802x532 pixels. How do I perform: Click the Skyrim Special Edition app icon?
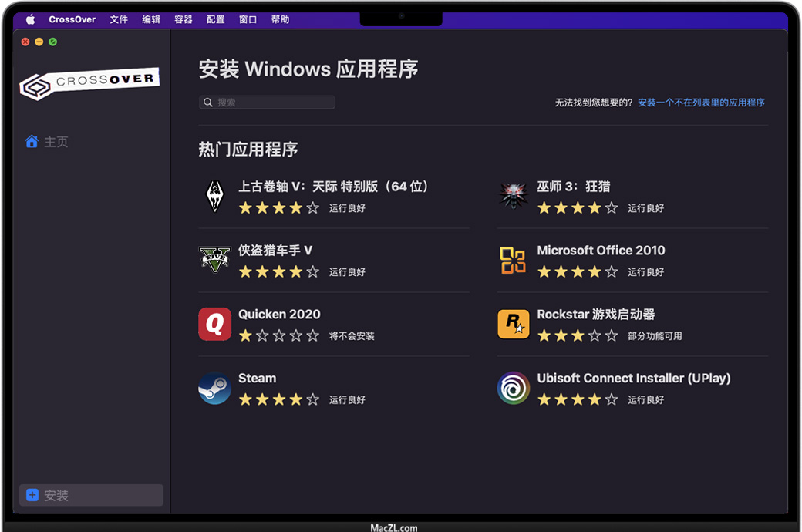214,197
